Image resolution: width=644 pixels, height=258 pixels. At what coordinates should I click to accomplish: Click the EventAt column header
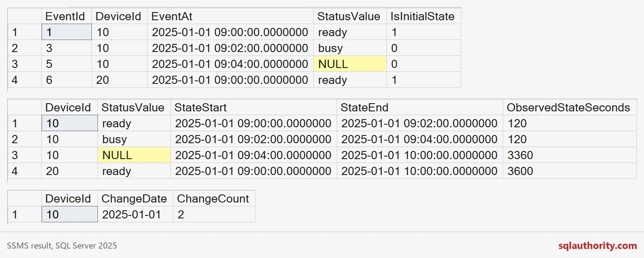tap(231, 16)
